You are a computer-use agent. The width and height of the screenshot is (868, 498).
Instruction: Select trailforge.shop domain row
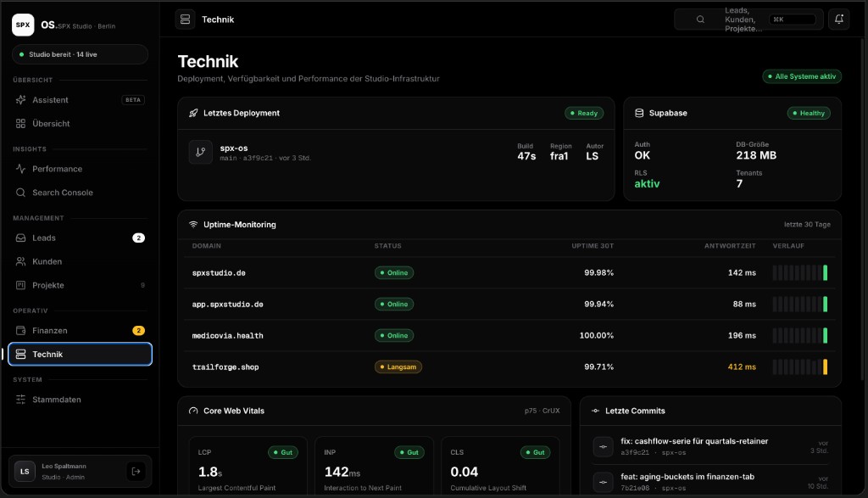[509, 367]
